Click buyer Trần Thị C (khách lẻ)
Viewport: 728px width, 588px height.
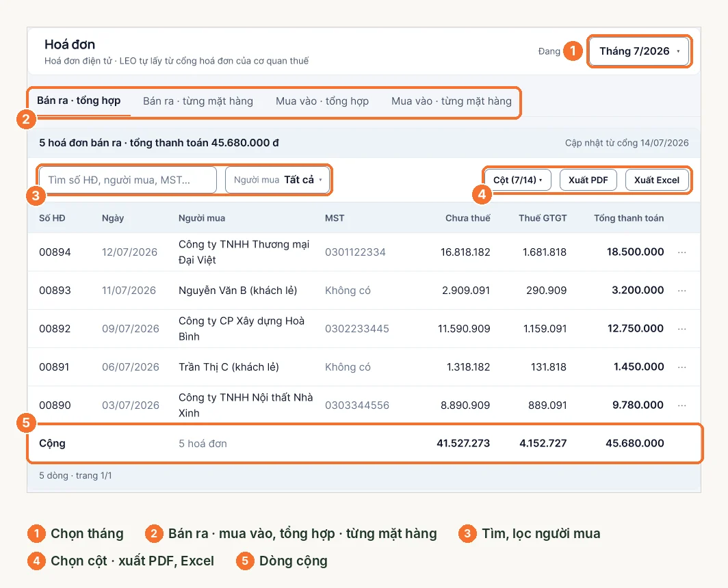point(229,367)
